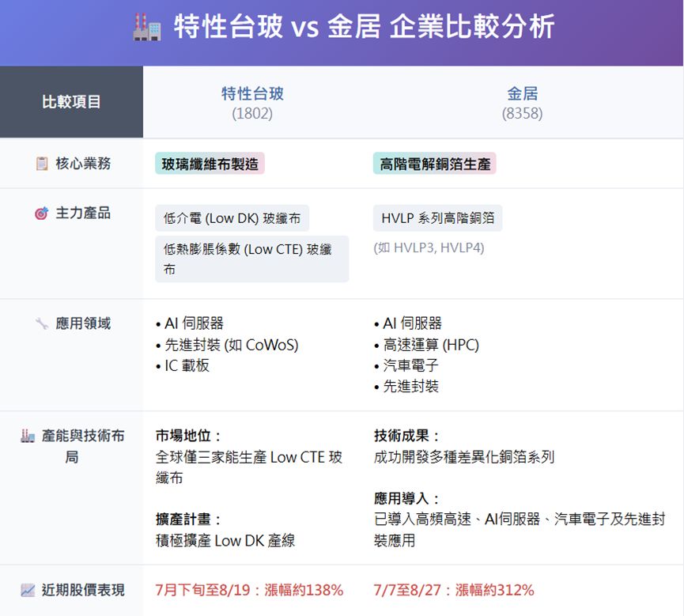Click the stock code (1802)
Image resolution: width=684 pixels, height=616 pixels.
[252, 113]
